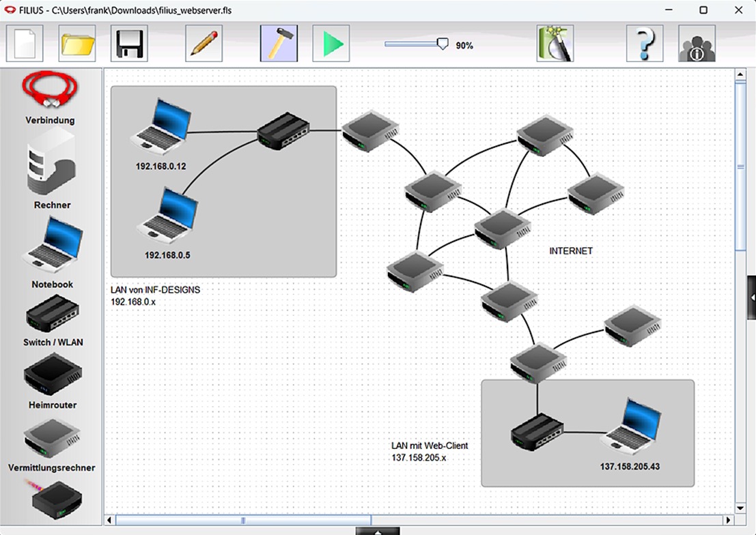Click the IP label 192.168.0.12
The image size is (756, 535).
click(x=160, y=167)
